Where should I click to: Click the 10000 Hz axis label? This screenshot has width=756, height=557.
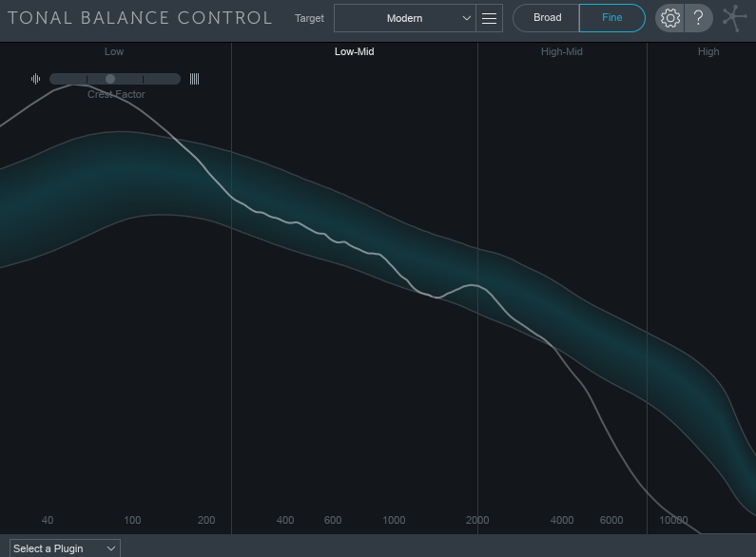click(x=673, y=520)
